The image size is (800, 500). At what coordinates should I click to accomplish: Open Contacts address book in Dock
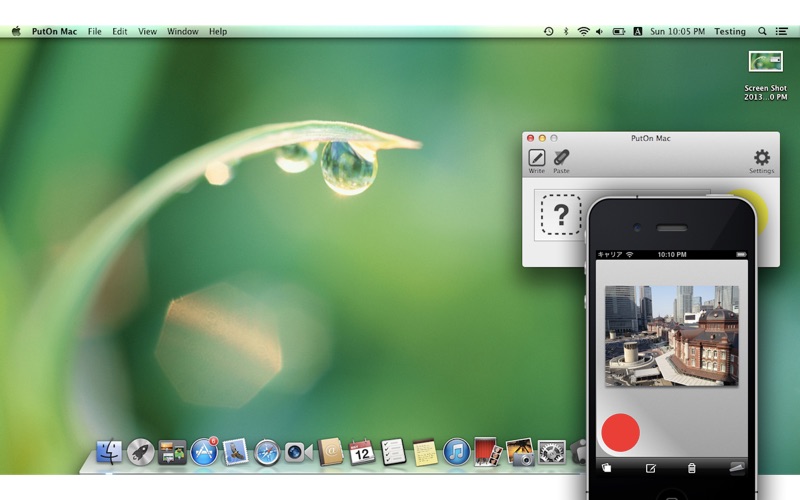tap(331, 452)
